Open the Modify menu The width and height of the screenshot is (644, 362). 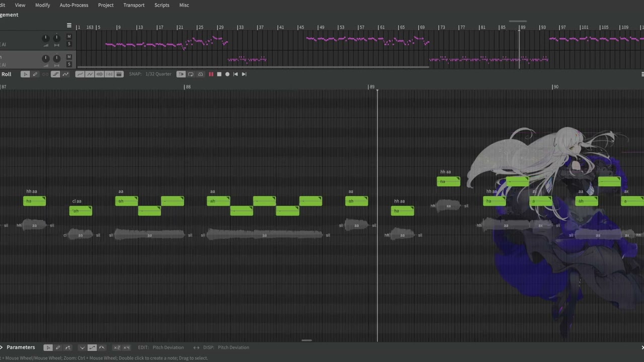pyautogui.click(x=42, y=5)
